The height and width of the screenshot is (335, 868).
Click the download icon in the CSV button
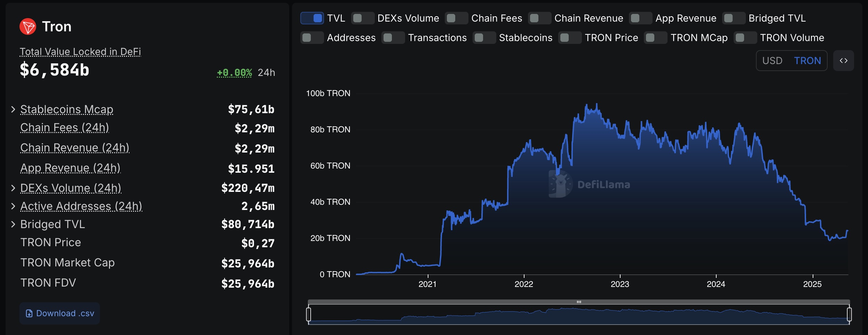29,313
